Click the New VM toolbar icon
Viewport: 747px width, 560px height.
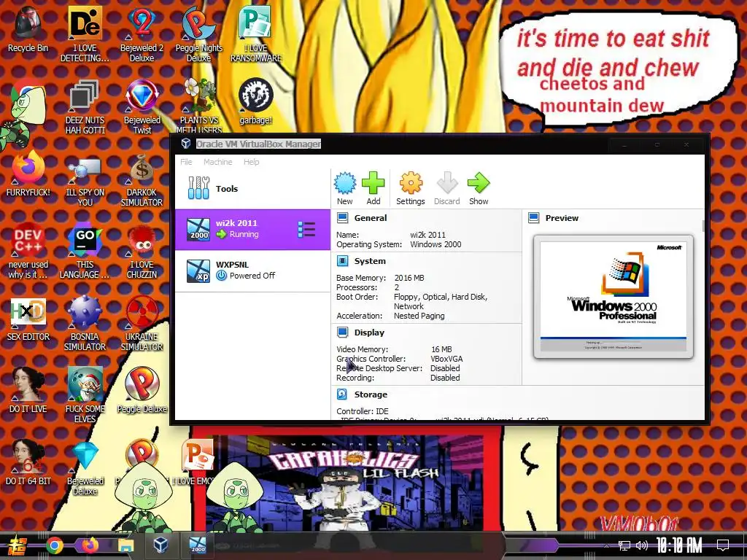click(x=344, y=183)
